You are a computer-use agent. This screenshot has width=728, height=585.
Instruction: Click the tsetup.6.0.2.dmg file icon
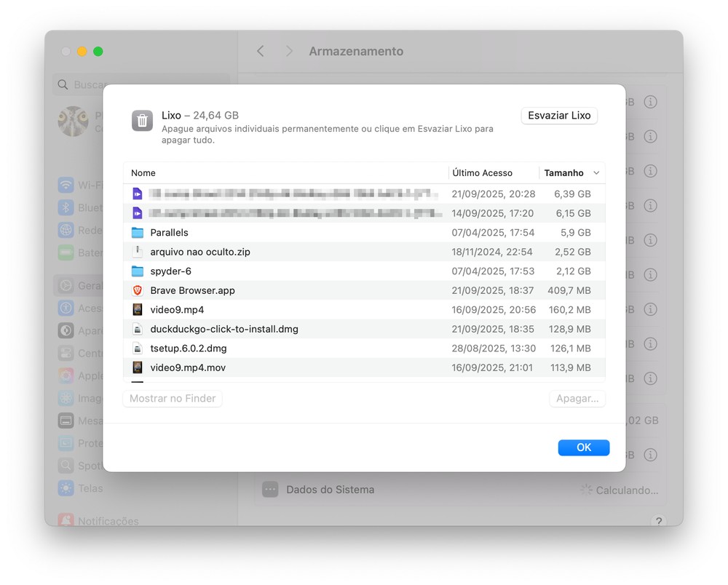tap(138, 348)
